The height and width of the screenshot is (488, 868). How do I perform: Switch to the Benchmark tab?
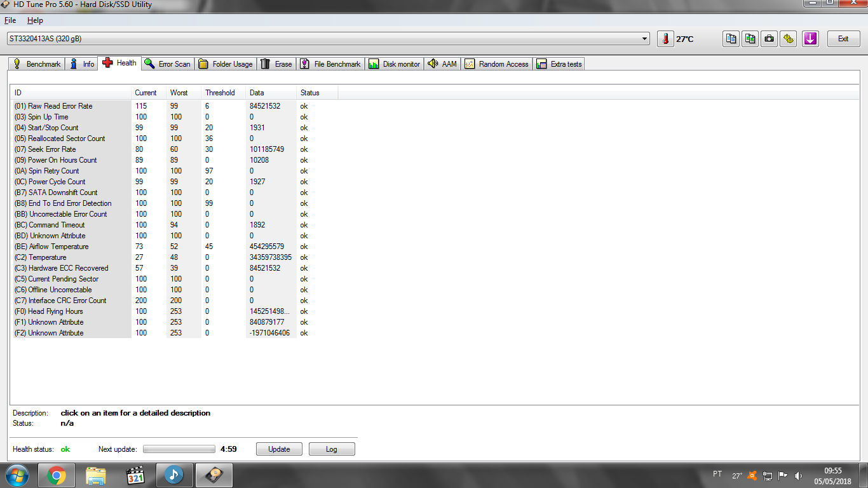pos(37,64)
